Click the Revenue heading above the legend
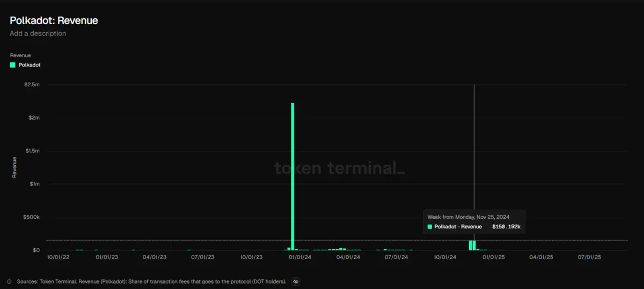The height and width of the screenshot is (289, 644). click(x=20, y=55)
